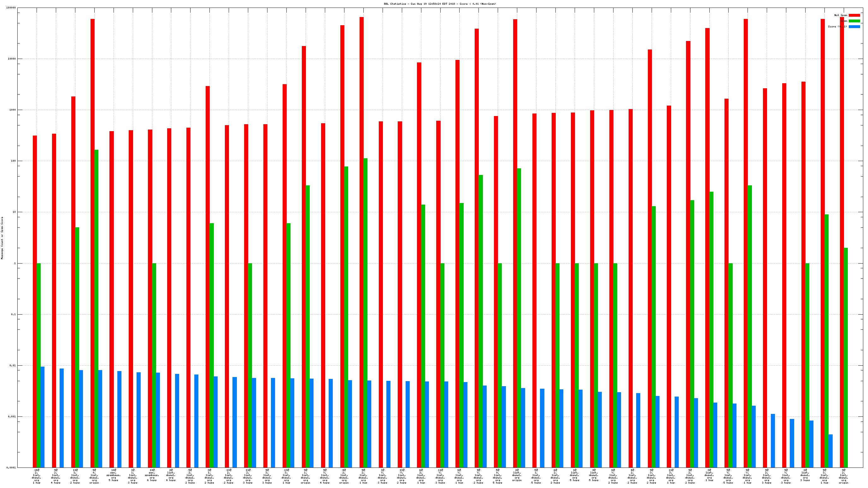
Task: Click the 0.01 y-axis tick label
Action: [x=13, y=365]
